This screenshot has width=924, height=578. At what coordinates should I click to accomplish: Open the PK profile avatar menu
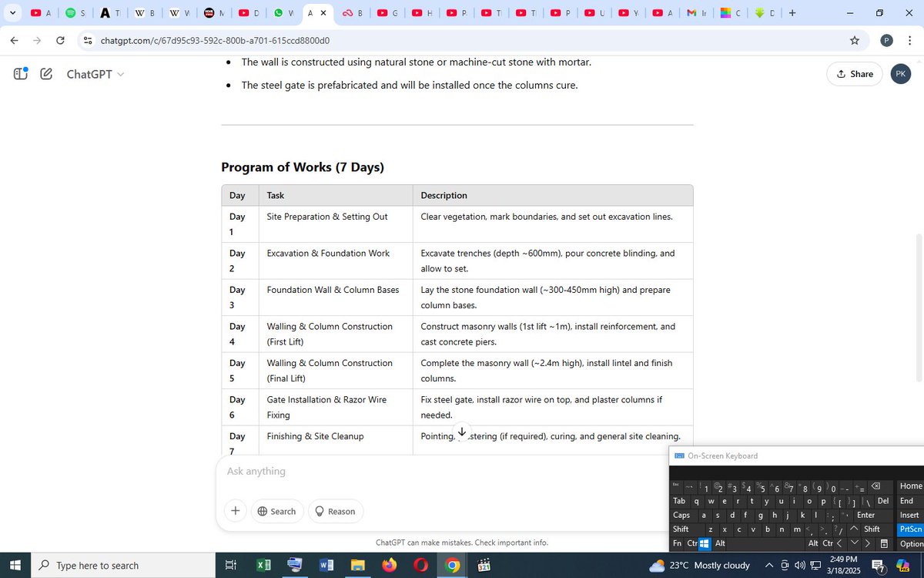900,74
